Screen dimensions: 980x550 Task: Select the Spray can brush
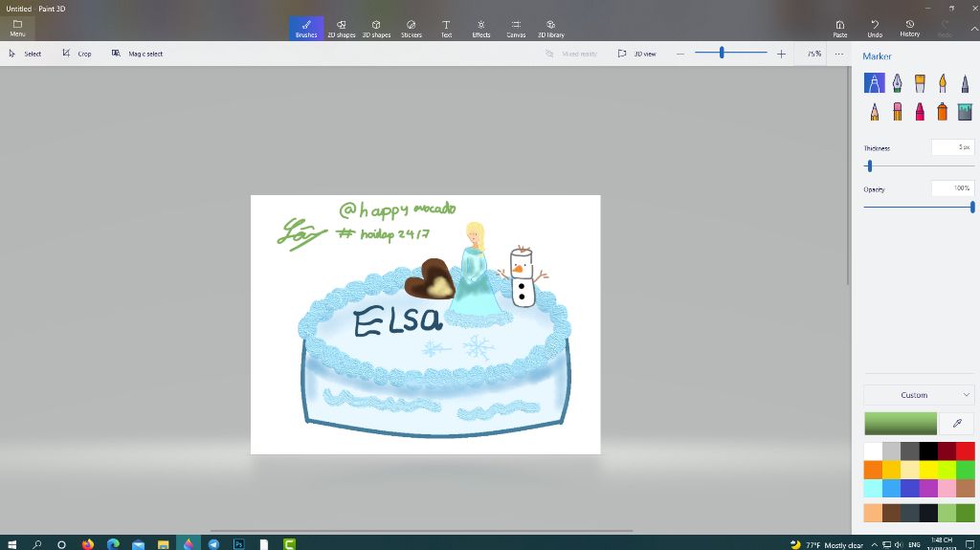point(943,111)
